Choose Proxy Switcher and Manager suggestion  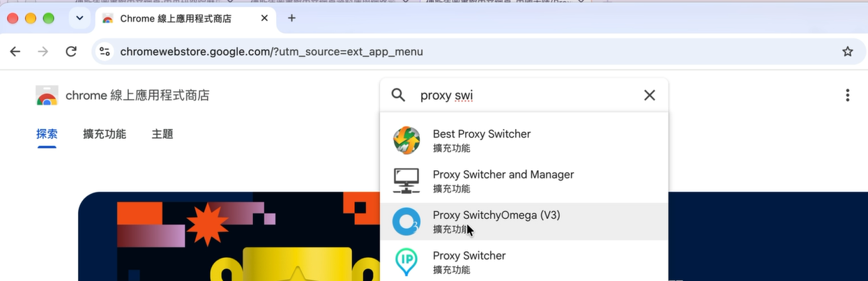[524, 181]
